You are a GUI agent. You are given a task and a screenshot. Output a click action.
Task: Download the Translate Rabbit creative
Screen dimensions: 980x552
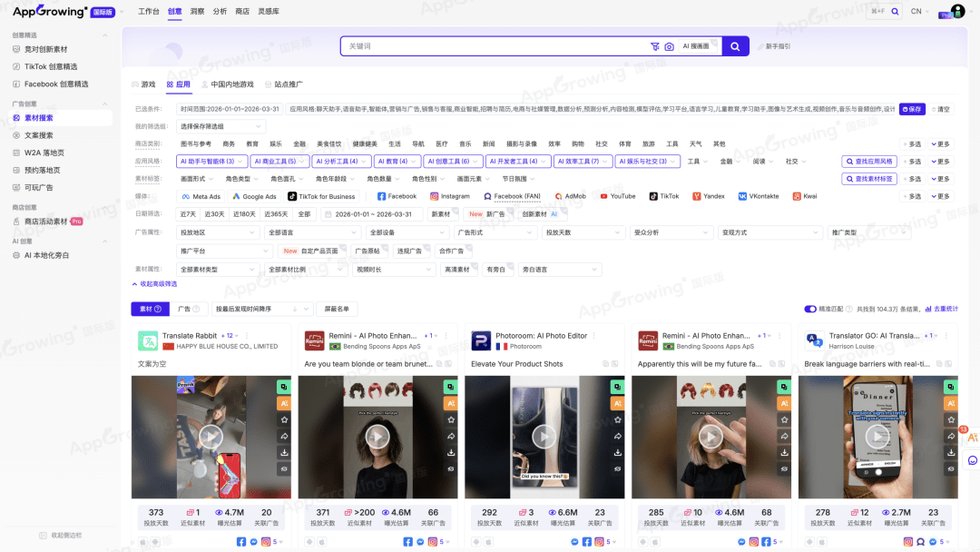[284, 452]
